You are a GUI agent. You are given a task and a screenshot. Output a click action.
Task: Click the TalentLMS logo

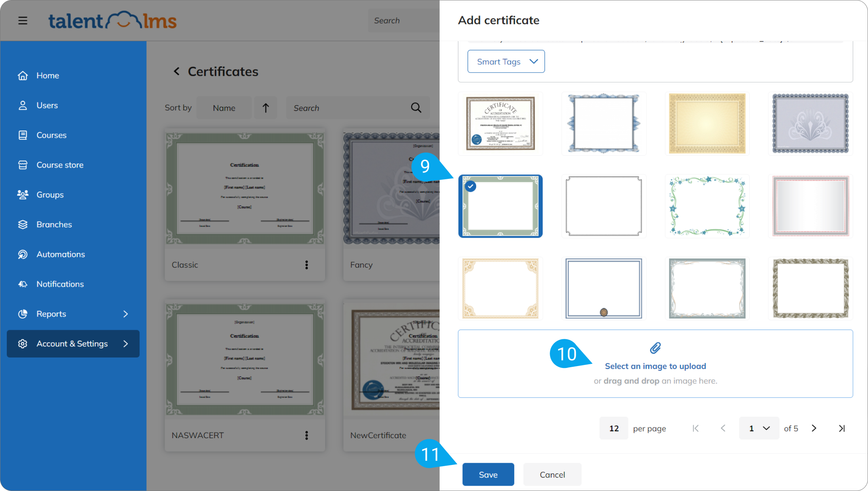coord(112,20)
